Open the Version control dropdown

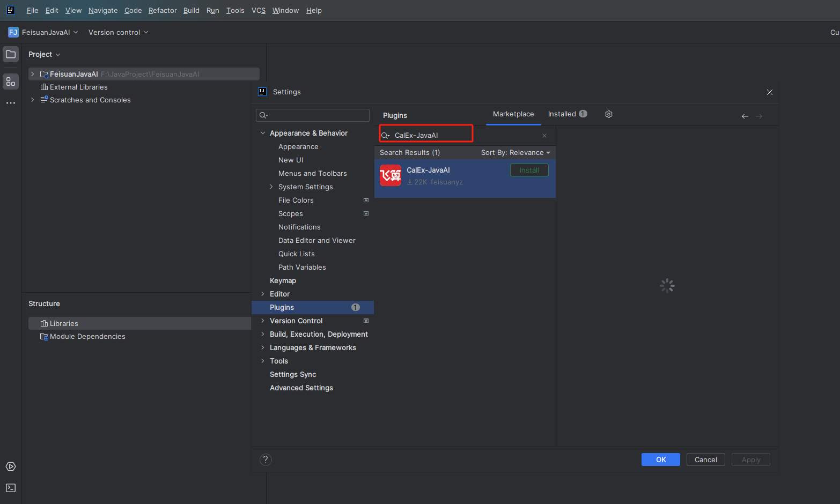coord(119,32)
